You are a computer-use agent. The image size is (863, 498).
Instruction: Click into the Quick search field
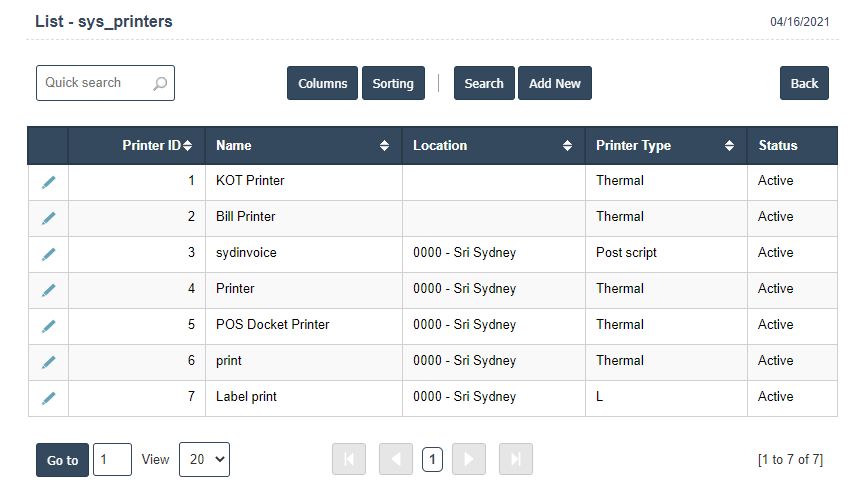point(95,84)
